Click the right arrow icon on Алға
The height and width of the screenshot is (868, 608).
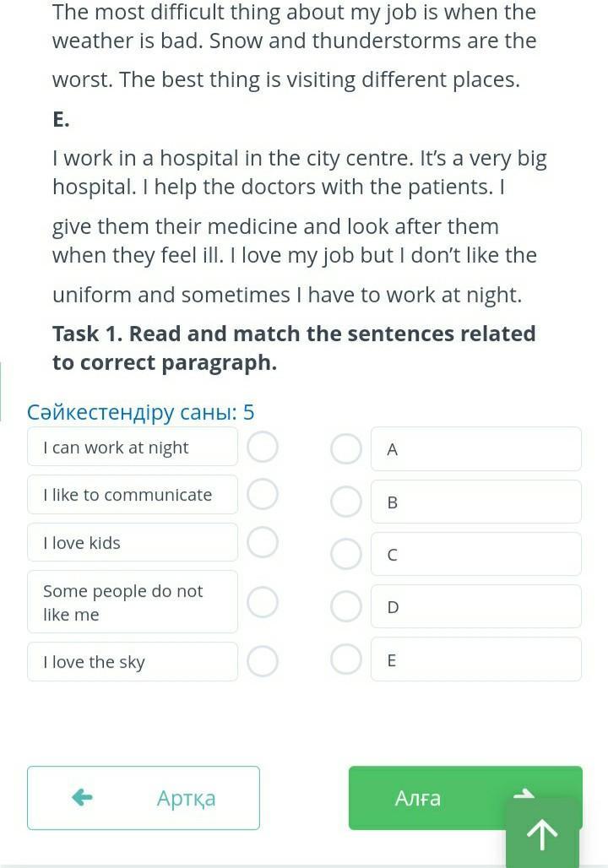525,792
